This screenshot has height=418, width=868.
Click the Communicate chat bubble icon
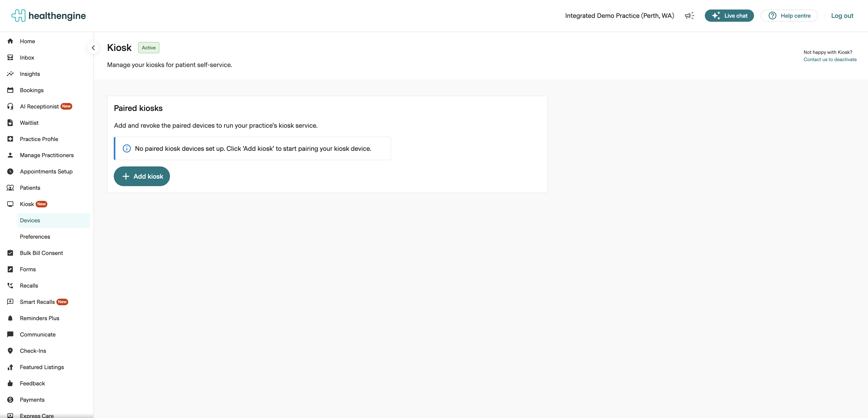10,334
